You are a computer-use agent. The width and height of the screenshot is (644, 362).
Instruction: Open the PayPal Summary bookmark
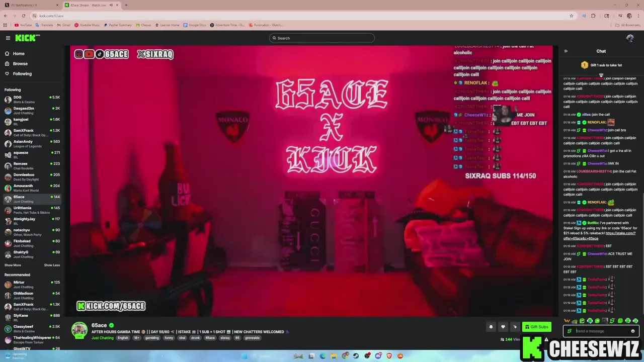[x=117, y=25]
